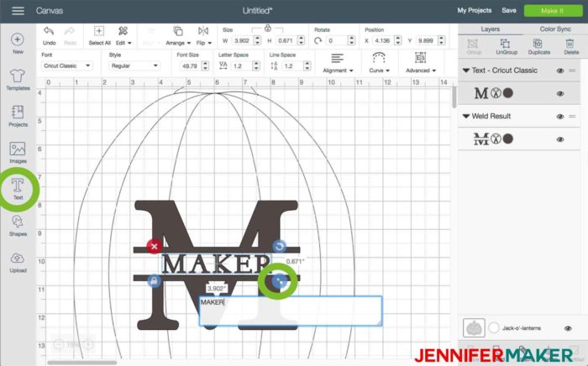This screenshot has width=588, height=366.
Task: Click the Height value field
Action: coord(286,40)
